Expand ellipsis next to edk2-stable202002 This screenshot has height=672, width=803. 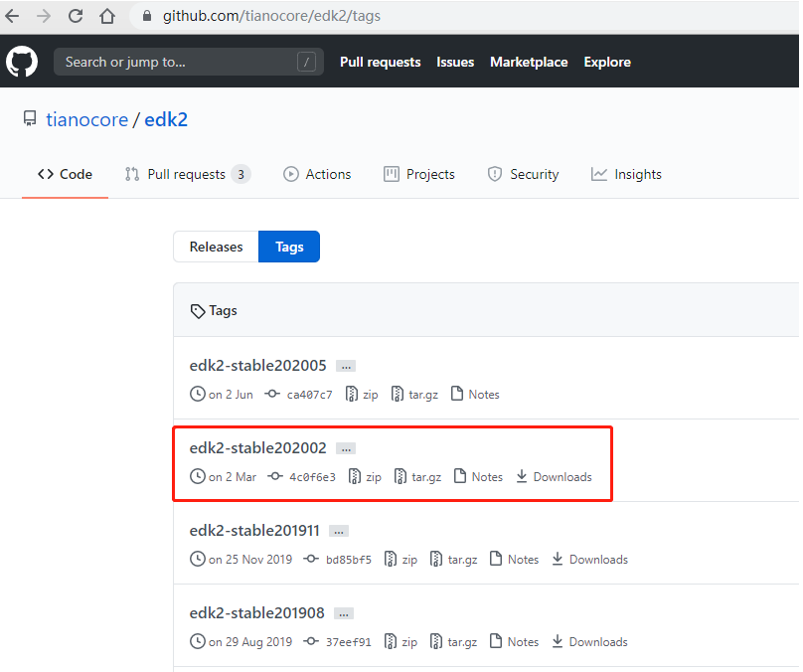pos(346,448)
